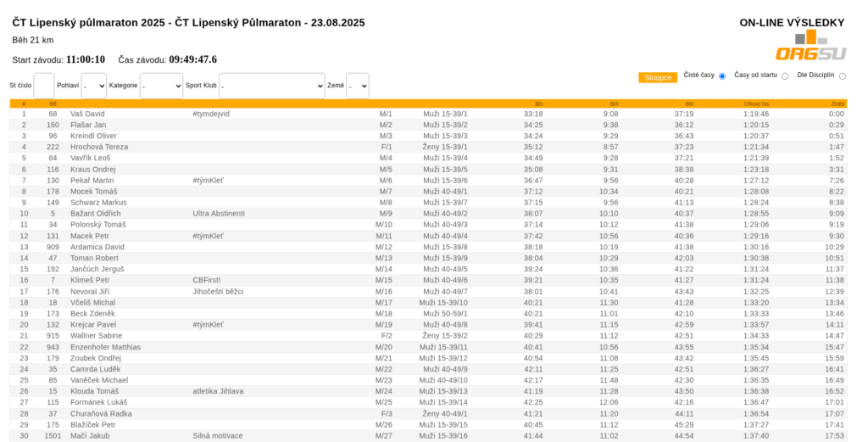Select runner Vaš David's row
The height and width of the screenshot is (442, 868).
pos(87,114)
